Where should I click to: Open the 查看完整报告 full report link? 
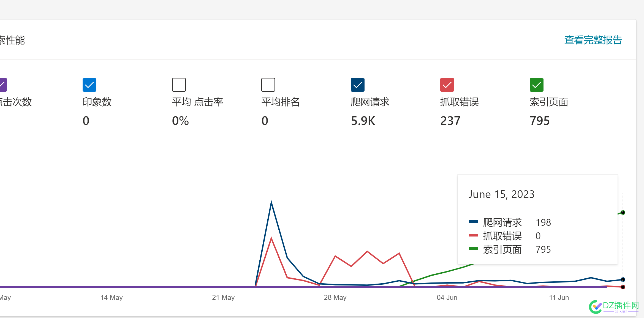[x=593, y=40]
